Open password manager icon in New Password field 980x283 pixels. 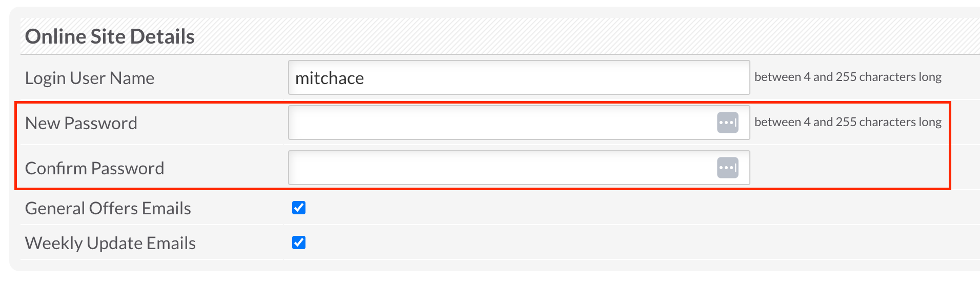pyautogui.click(x=727, y=123)
